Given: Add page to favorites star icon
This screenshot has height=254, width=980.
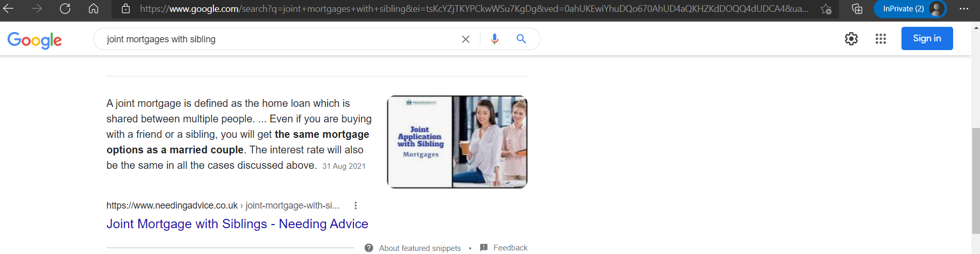Looking at the screenshot, I should click(x=826, y=9).
